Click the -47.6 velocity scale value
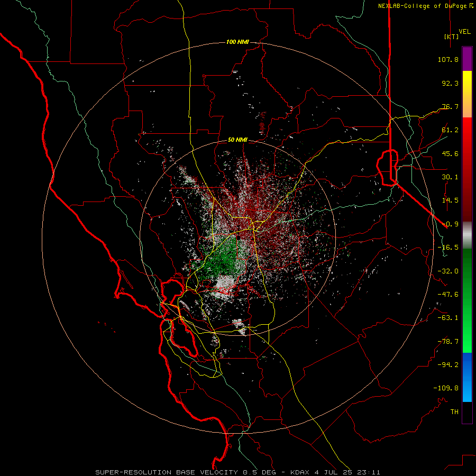 448,295
